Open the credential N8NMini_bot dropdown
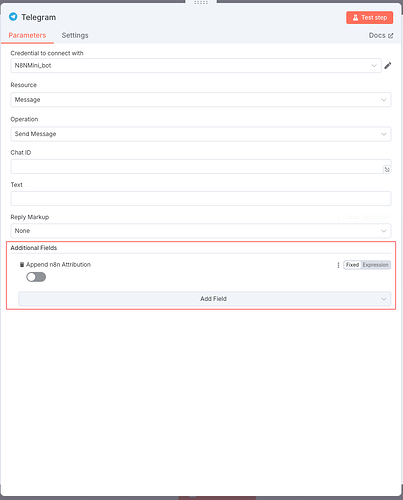403x500 pixels. 196,66
